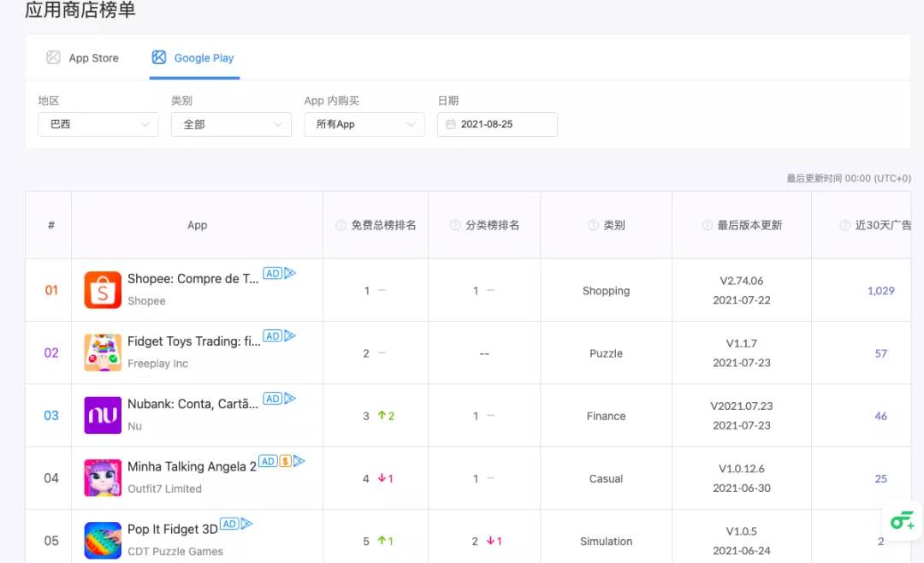Open the Minha Talking Angela 2 icon
The width and height of the screenshot is (924, 563).
point(103,478)
